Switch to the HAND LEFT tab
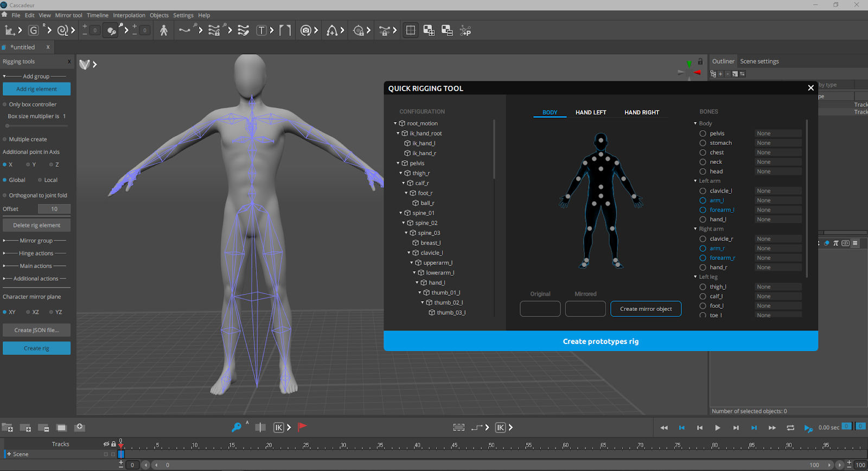868x471 pixels. coord(590,112)
